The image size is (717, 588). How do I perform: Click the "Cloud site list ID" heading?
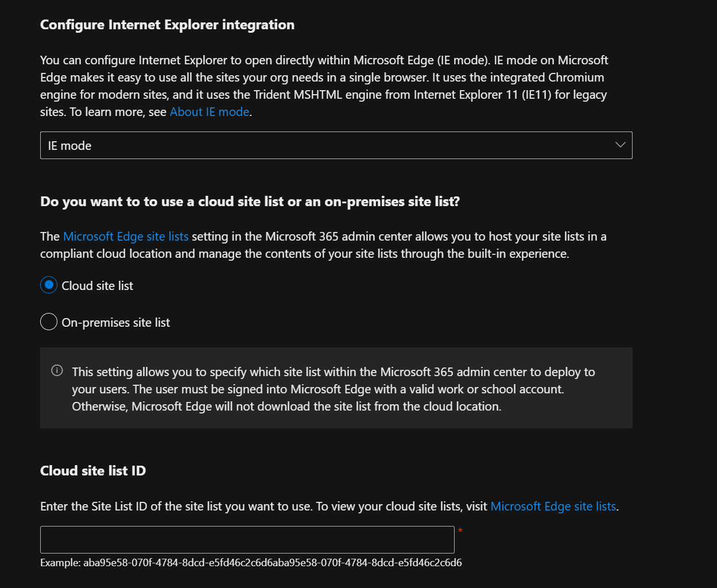click(x=93, y=471)
